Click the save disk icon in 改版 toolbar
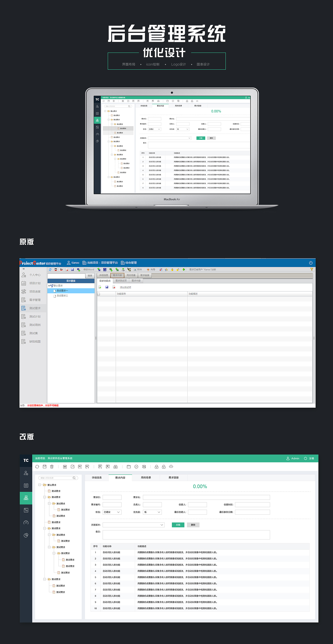 coord(44,467)
